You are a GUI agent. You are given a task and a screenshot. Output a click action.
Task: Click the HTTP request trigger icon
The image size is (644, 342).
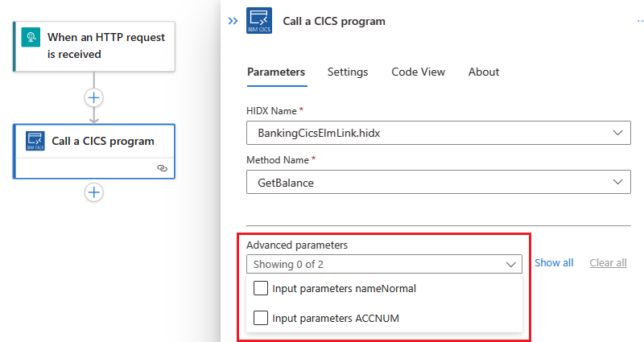click(31, 37)
